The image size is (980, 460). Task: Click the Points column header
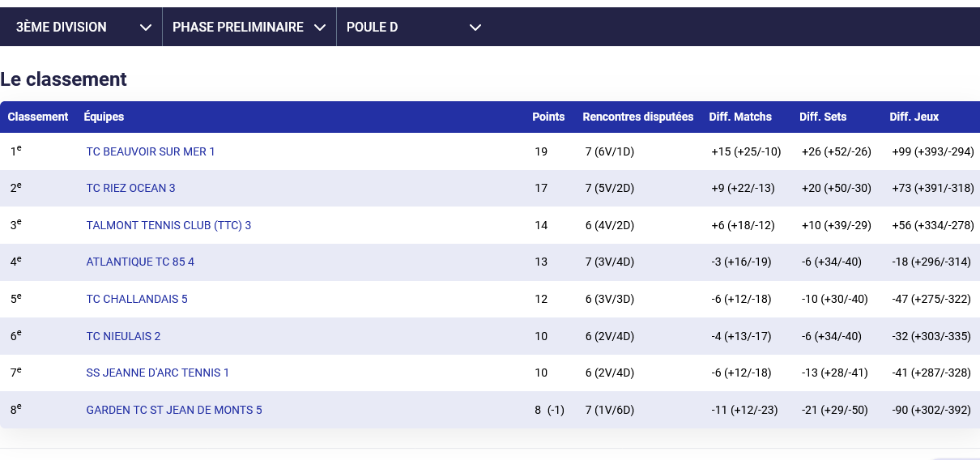click(x=548, y=117)
